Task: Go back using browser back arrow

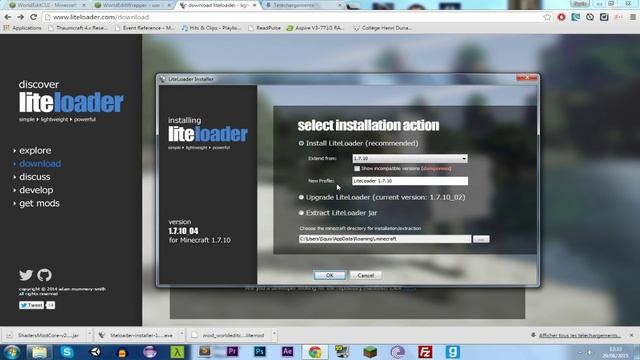Action: point(7,17)
